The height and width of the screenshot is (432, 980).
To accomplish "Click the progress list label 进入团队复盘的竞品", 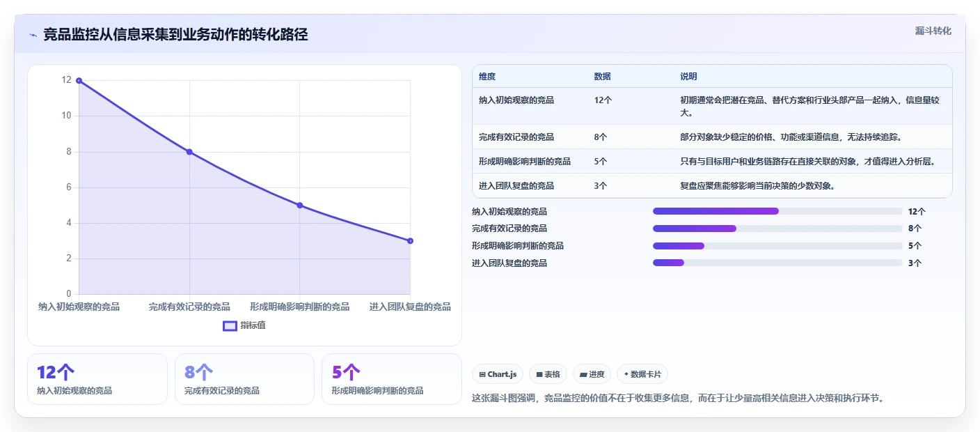I will click(509, 263).
